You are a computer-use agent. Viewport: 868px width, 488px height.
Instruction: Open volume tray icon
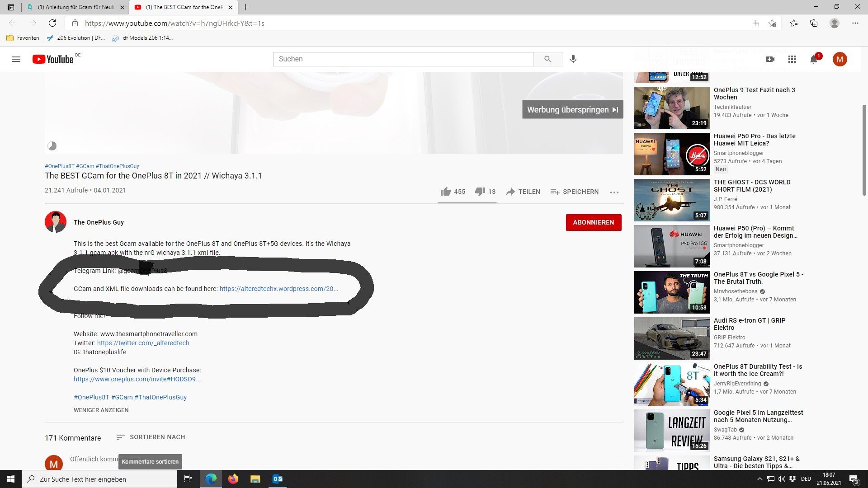click(x=782, y=479)
